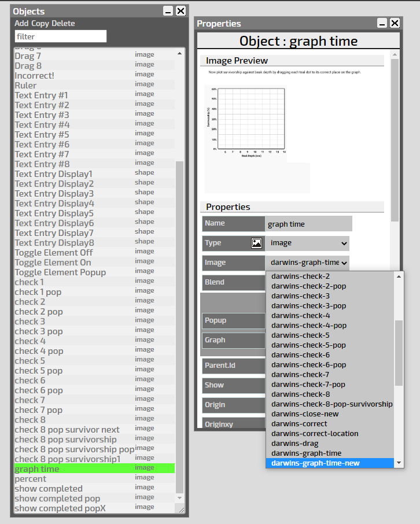Screen dimensions: 420x524
Task: Select check 8 pop survivorship1
Action: [x=94, y=459]
